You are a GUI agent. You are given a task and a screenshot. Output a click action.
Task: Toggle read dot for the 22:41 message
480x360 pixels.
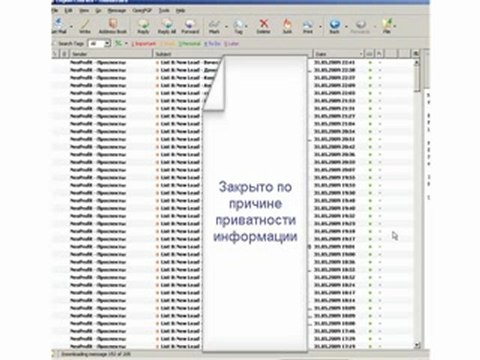coord(370,62)
